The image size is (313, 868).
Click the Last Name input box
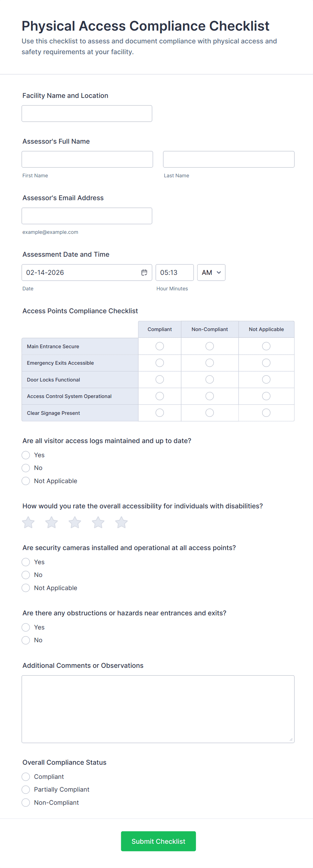(229, 159)
